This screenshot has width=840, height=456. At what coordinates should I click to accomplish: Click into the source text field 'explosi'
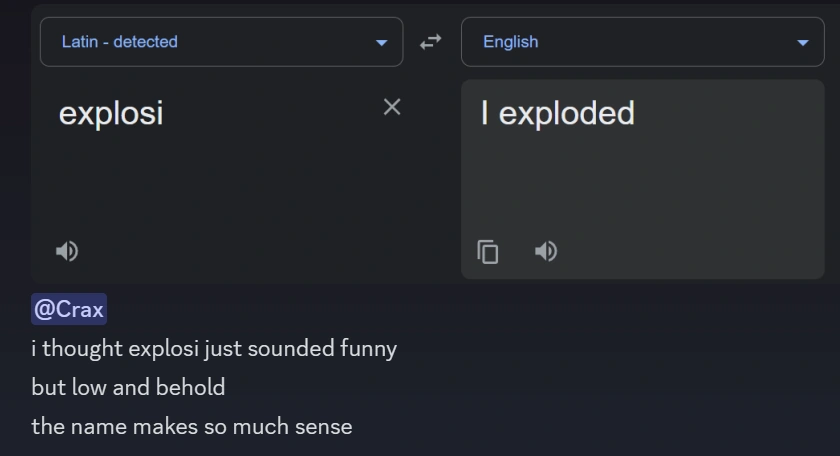tap(111, 113)
